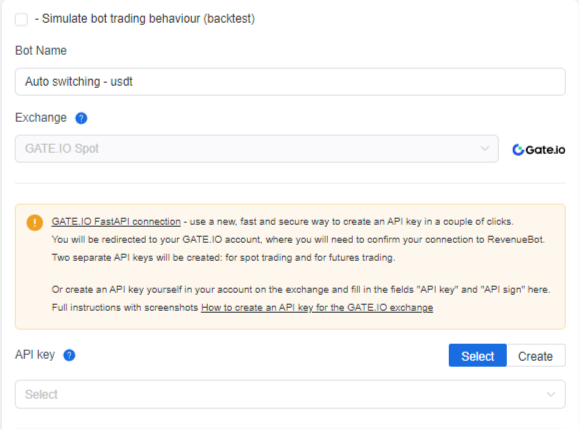
Task: Click the orange exclamation warning icon
Action: pyautogui.click(x=35, y=223)
